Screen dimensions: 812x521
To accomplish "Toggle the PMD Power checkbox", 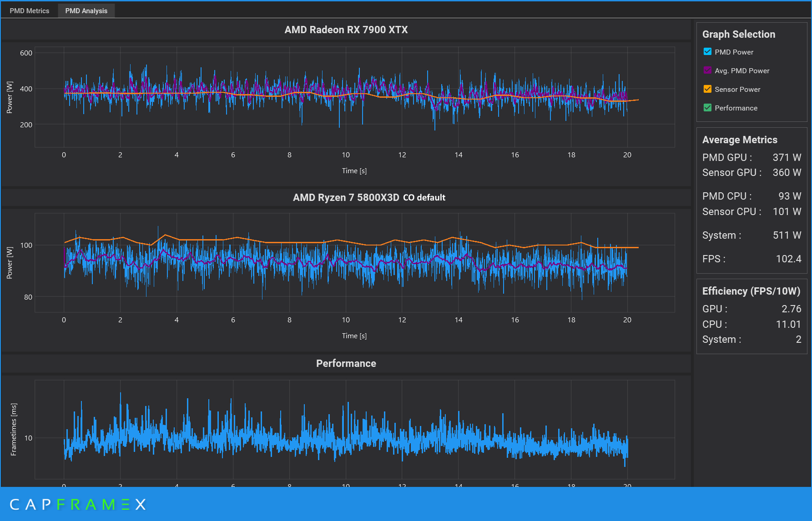I will tap(707, 52).
